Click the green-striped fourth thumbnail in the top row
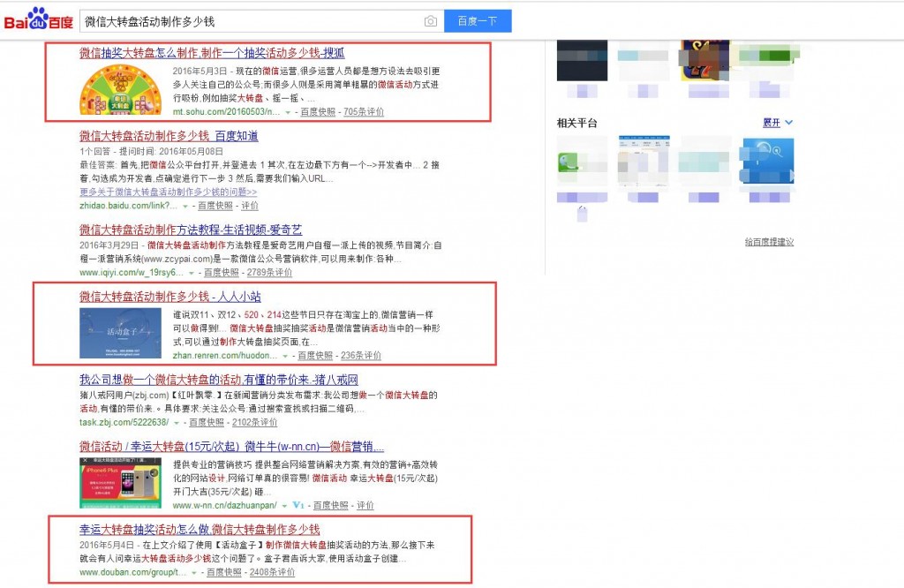This screenshot has height=588, width=904. click(767, 60)
